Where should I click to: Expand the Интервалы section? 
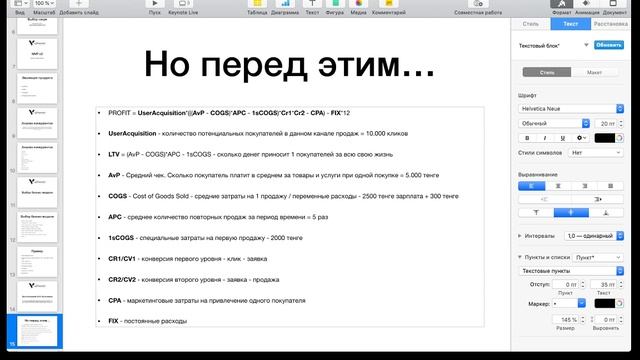[x=520, y=236]
